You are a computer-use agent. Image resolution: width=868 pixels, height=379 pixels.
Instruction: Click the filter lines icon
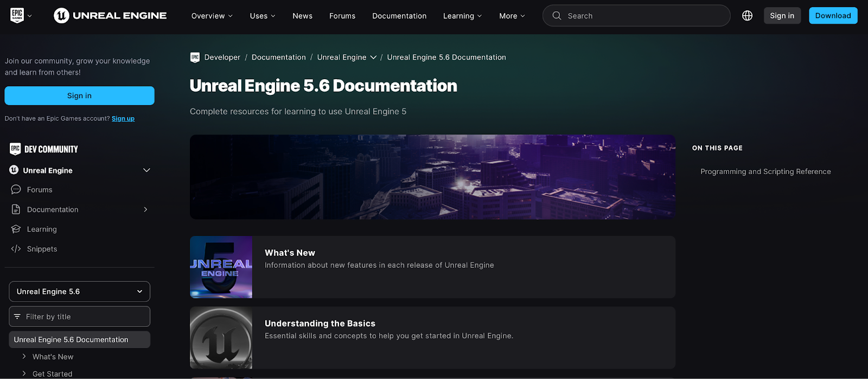pos(17,317)
